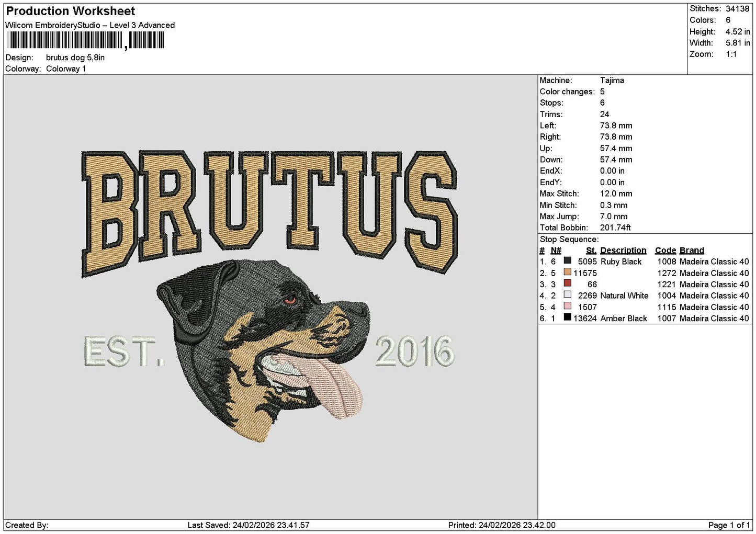This screenshot has width=756, height=534.
Task: Click the 'Wilcom EmbroideryStudio – Level 3 Advanced' text
Action: point(90,25)
